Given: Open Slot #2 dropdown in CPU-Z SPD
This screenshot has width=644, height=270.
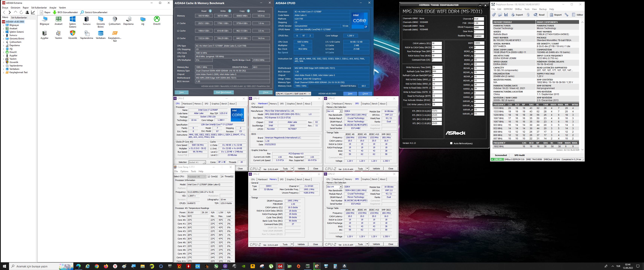Looking at the screenshot, I should (x=334, y=111).
